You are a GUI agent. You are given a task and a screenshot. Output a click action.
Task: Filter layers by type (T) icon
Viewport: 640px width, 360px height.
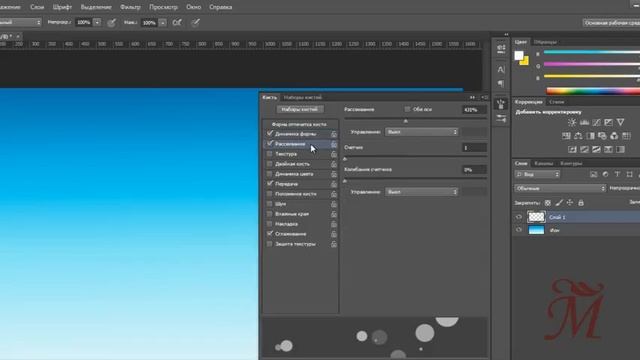point(617,174)
